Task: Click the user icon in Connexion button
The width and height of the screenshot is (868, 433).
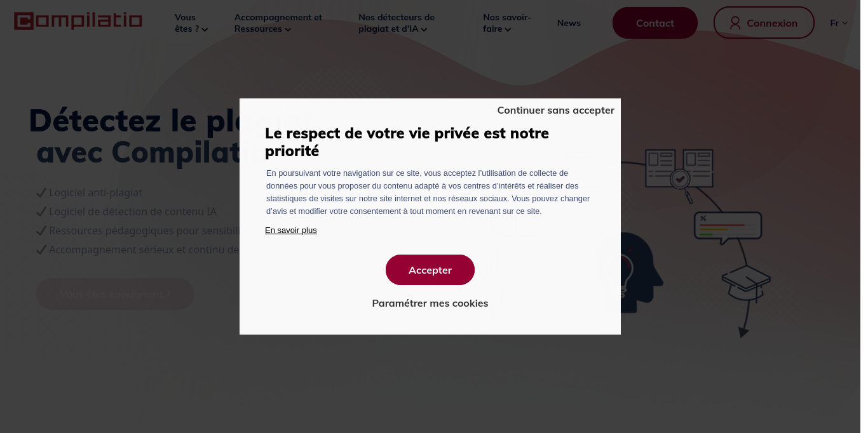Action: 735,23
